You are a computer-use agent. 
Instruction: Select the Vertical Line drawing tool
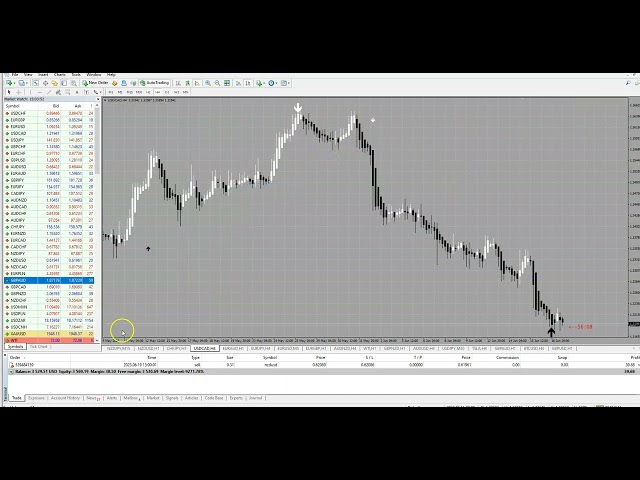29,92
